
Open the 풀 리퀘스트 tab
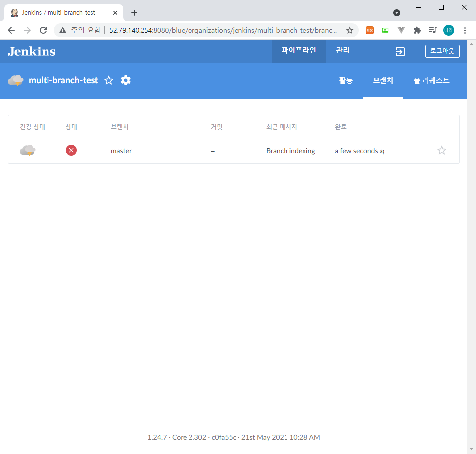pos(431,81)
